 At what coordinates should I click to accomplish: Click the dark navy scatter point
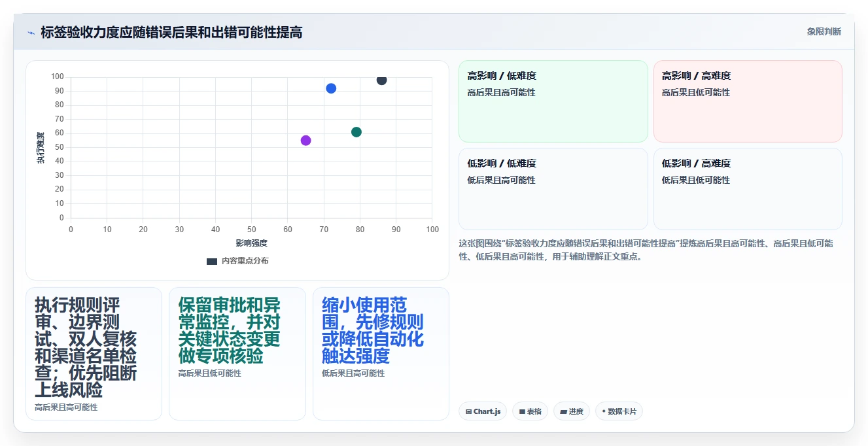(381, 80)
